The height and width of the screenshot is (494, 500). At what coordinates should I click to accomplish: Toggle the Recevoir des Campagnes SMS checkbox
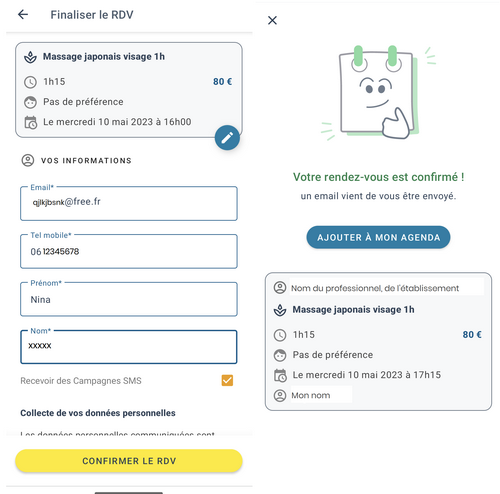[x=227, y=380]
